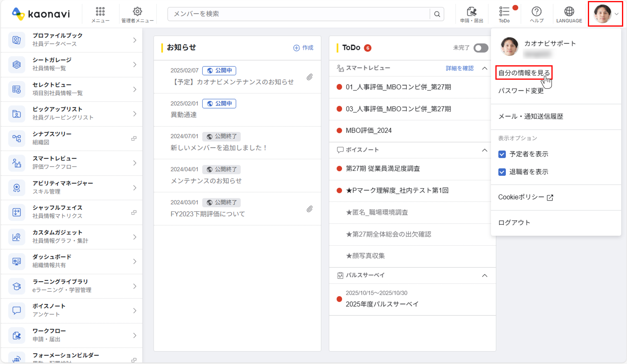Click the search magnifier icon
Image resolution: width=627 pixels, height=364 pixels.
[x=437, y=14]
